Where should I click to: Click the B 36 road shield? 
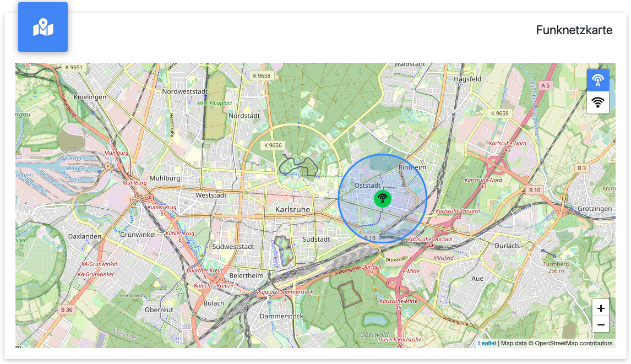pos(66,309)
